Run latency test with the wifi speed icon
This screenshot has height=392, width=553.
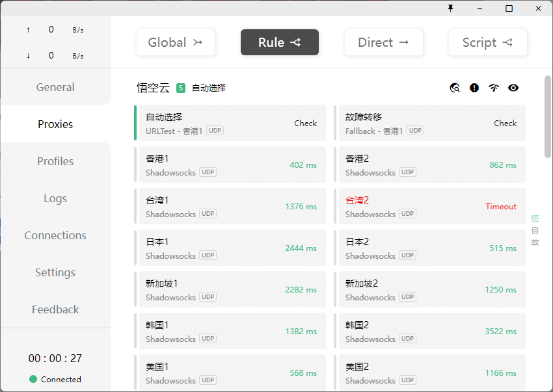pyautogui.click(x=494, y=88)
